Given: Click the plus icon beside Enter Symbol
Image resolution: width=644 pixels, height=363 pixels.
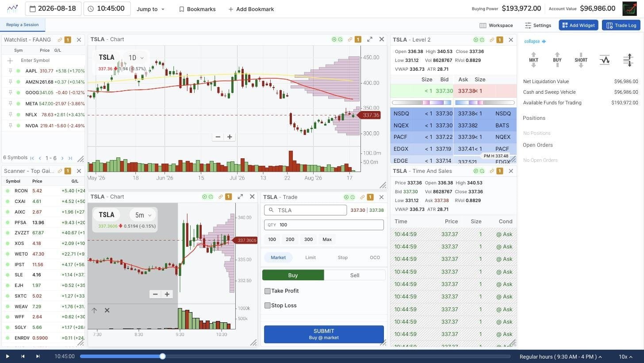Looking at the screenshot, I should click(10, 61).
